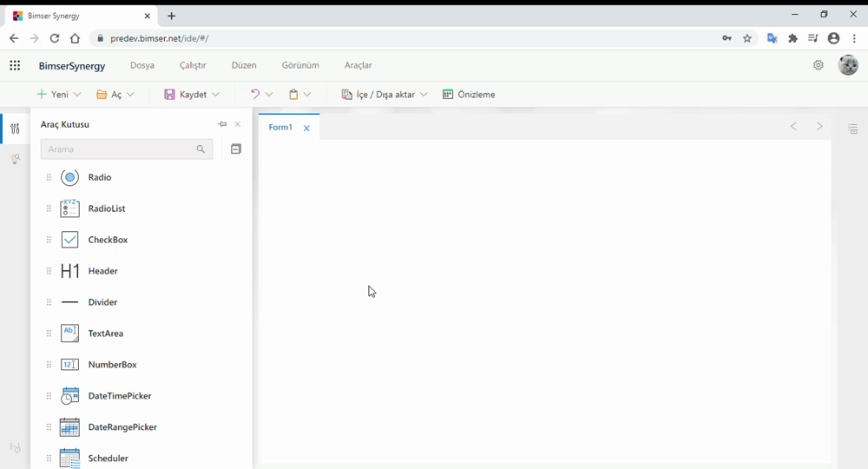Open the Dosya menu
Image resolution: width=868 pixels, height=469 pixels.
click(x=142, y=65)
